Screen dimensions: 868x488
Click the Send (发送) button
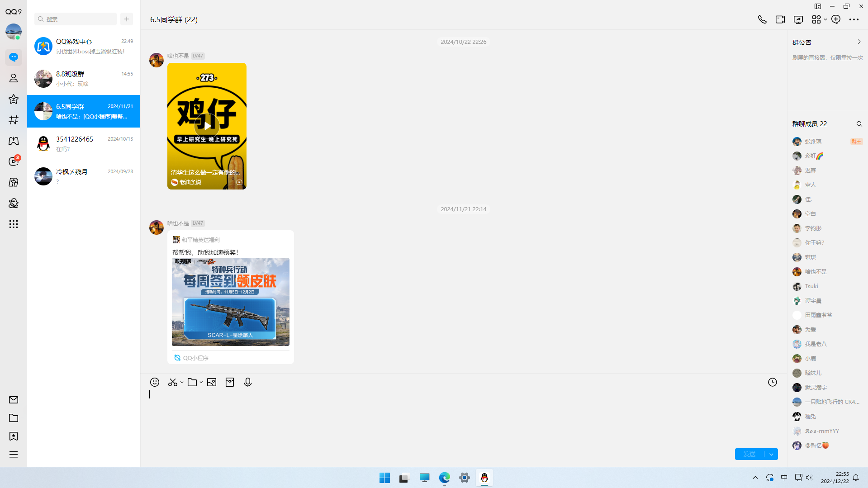pyautogui.click(x=749, y=454)
